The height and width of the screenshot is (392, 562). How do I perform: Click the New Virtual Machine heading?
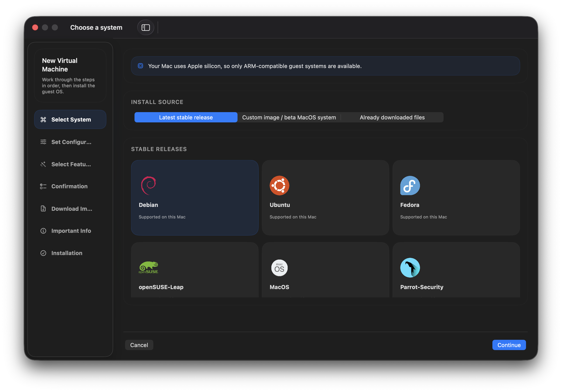(x=60, y=65)
